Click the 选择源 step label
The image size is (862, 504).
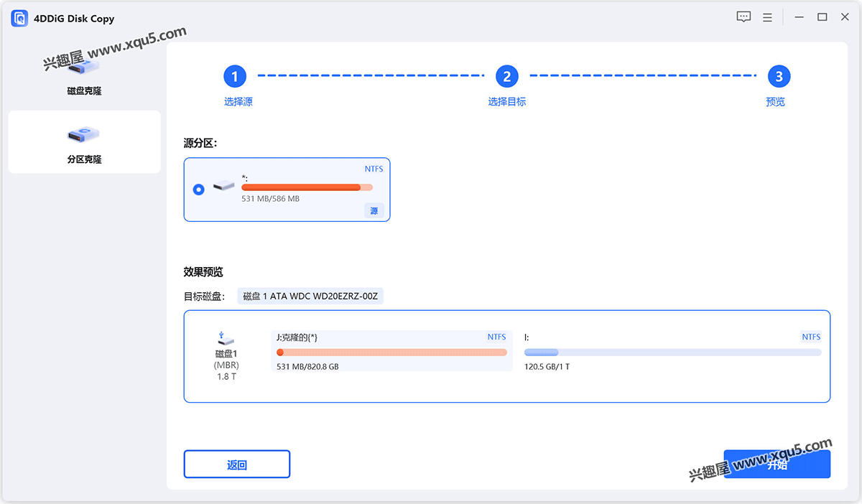(x=238, y=102)
